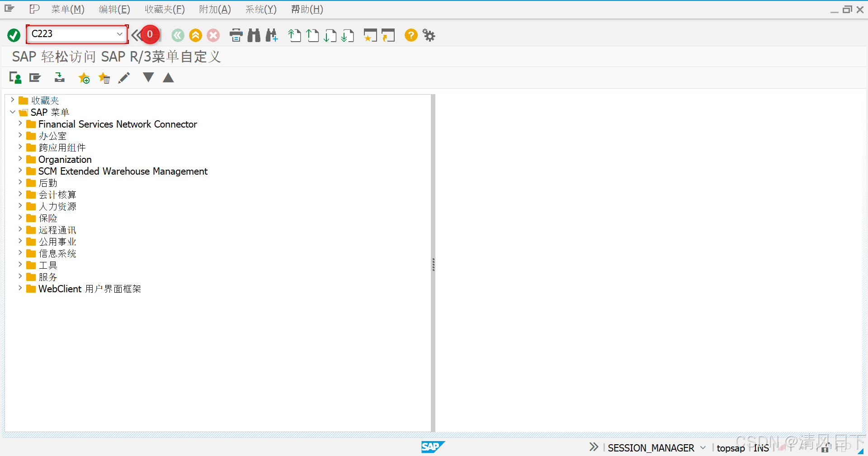
Task: Click the lock icon in status bar
Action: click(x=825, y=448)
